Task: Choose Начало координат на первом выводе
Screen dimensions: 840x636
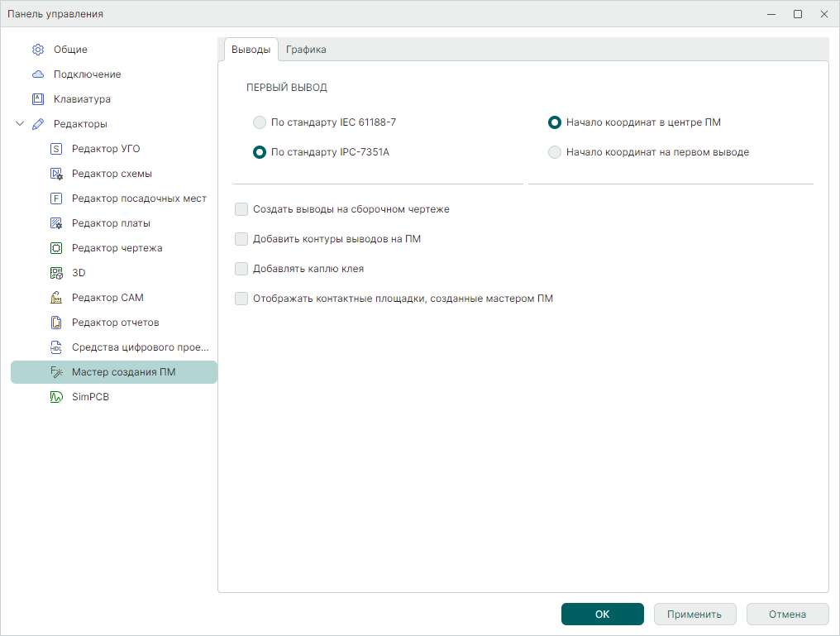Action: (x=555, y=152)
